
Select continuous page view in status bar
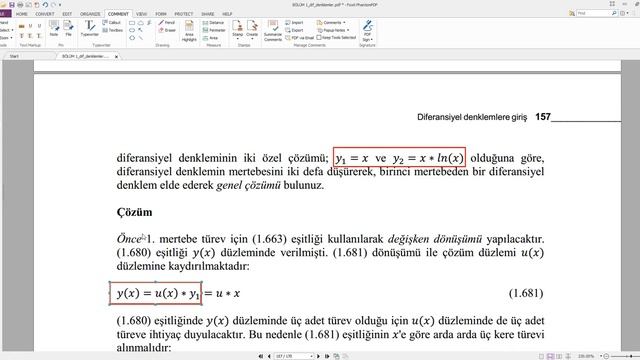(x=550, y=356)
